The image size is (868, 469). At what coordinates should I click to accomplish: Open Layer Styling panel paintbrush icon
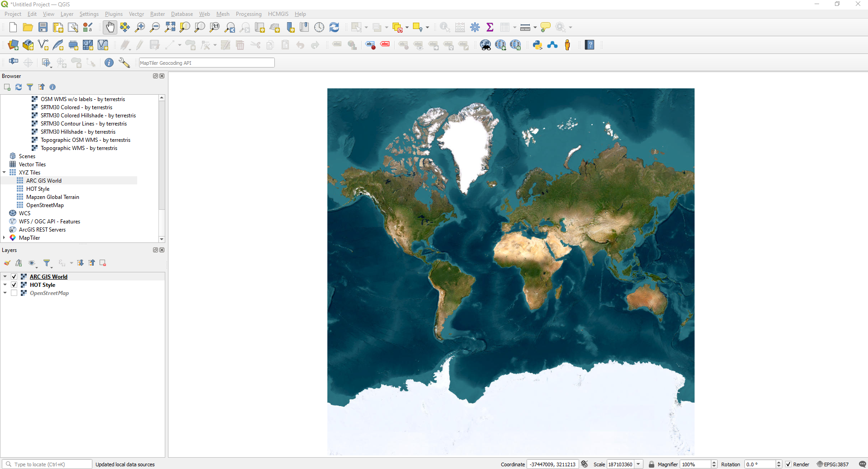click(x=7, y=263)
